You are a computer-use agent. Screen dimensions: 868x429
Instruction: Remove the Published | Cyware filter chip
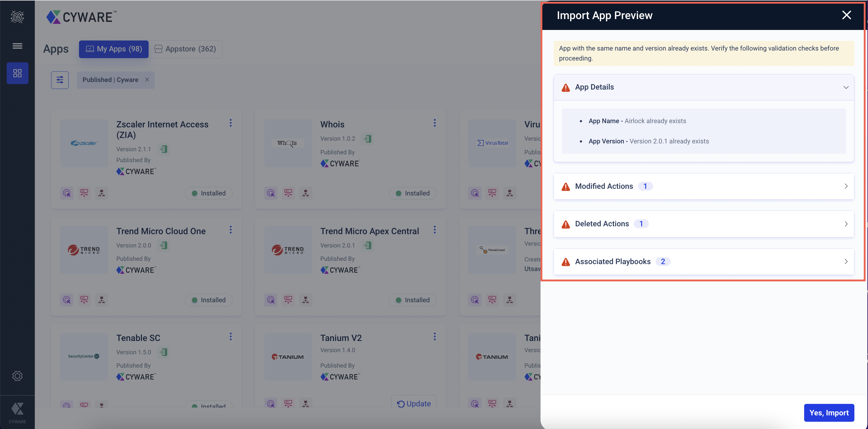(x=147, y=80)
